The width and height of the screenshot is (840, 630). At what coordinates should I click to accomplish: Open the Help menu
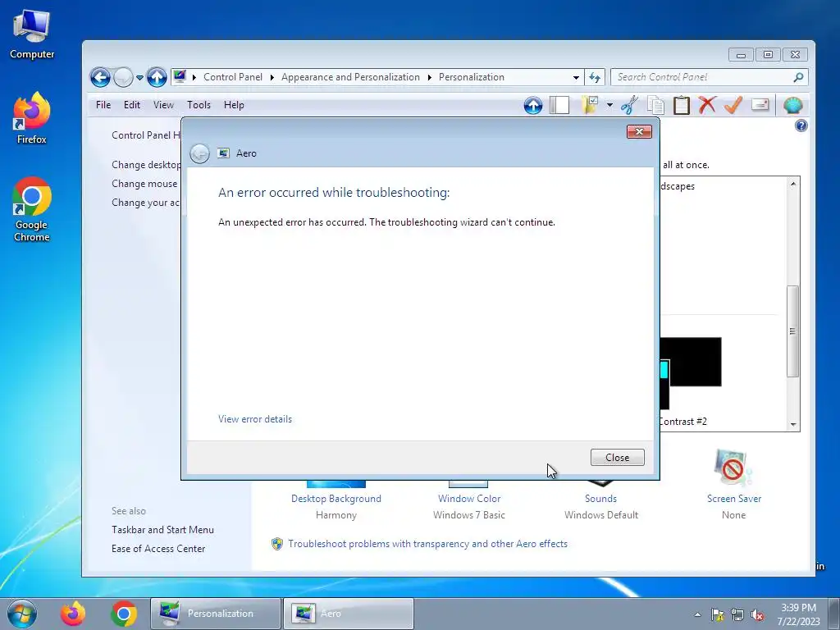[x=234, y=105]
